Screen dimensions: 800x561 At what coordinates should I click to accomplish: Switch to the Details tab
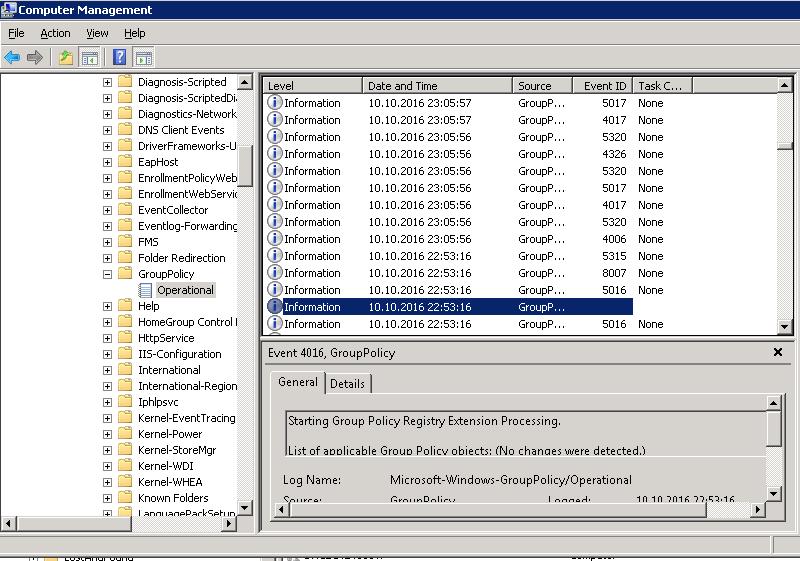click(347, 383)
